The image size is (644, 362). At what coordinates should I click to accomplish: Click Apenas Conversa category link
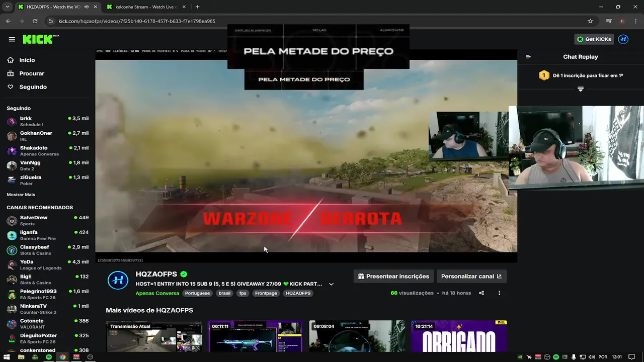pos(157,293)
